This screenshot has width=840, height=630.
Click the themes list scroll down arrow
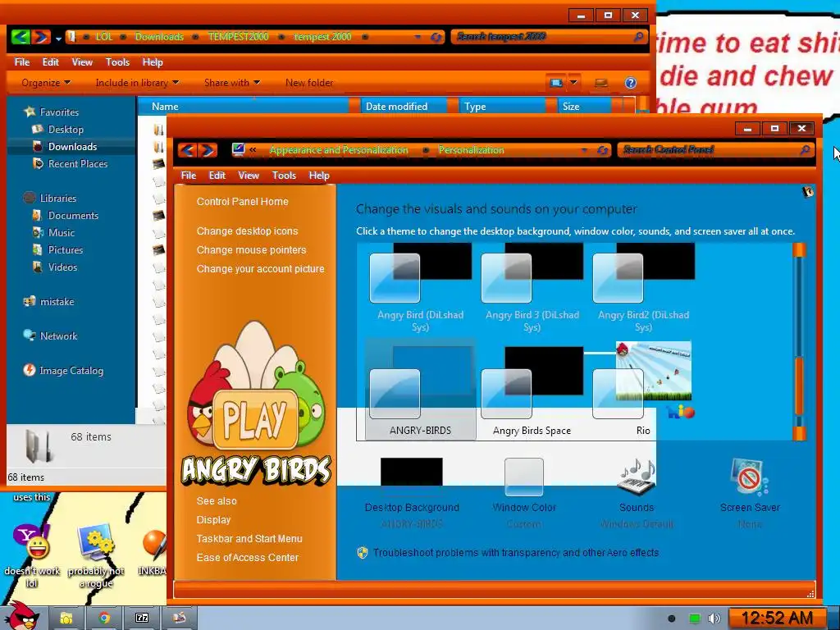point(799,433)
